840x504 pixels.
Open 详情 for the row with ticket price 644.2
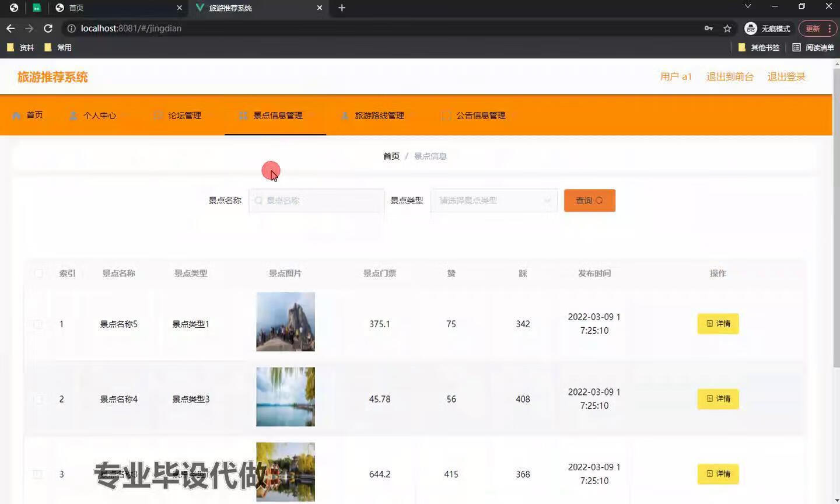(718, 474)
